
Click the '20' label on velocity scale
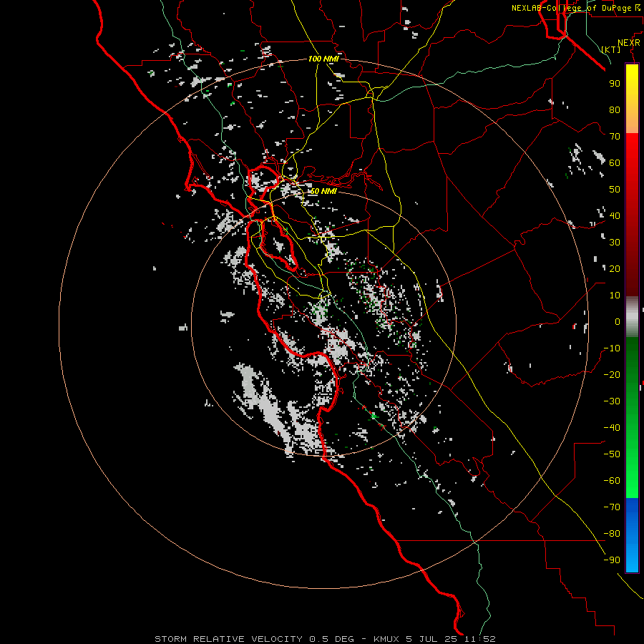(x=615, y=269)
